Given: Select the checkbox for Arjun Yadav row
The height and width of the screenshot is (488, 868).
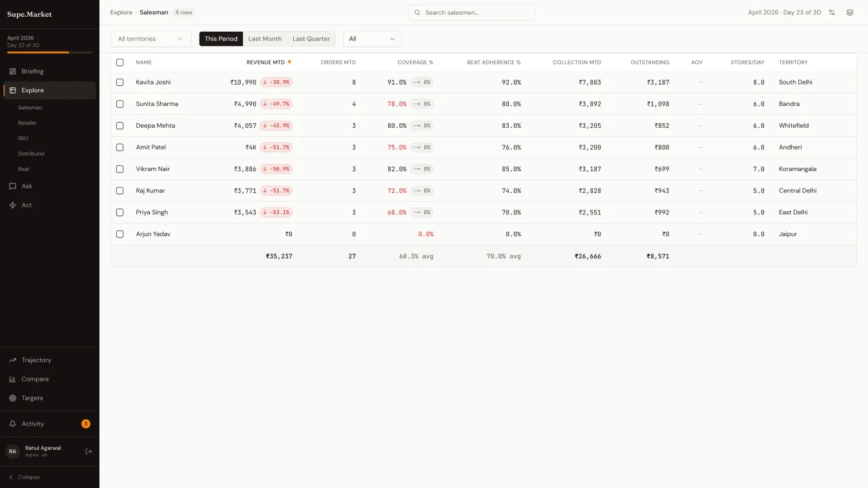Looking at the screenshot, I should (119, 234).
